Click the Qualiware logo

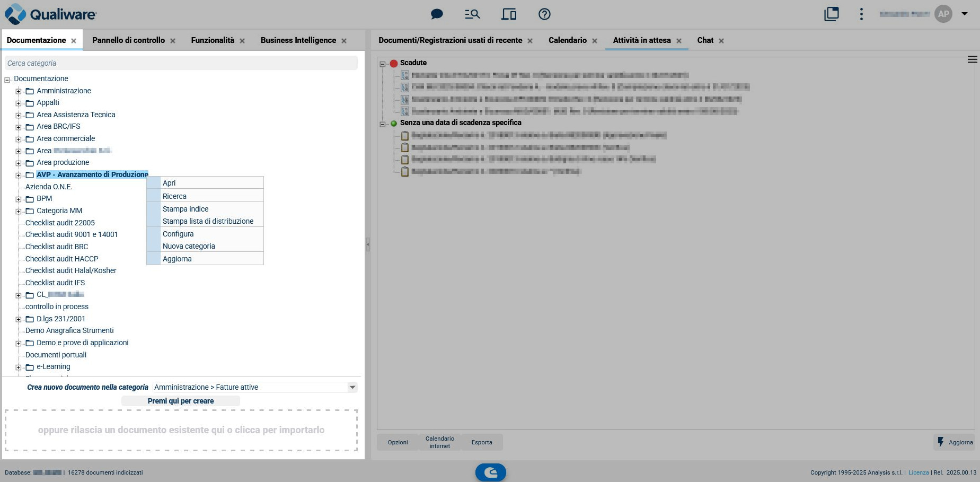50,14
